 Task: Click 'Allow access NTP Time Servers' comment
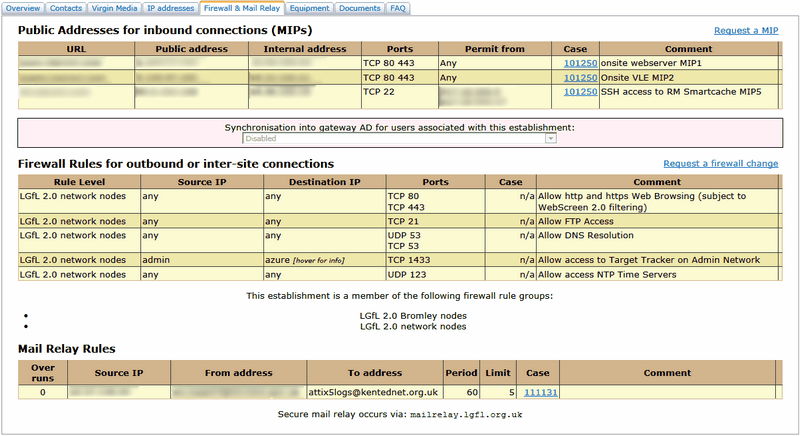(607, 274)
